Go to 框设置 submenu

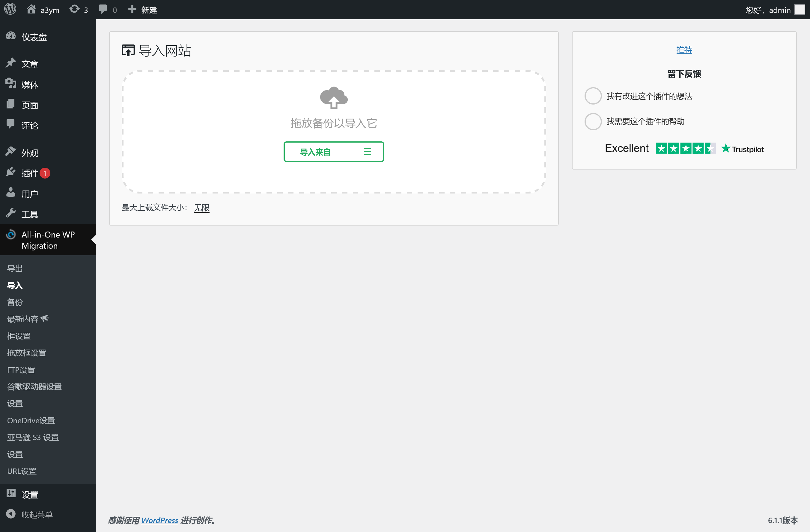point(19,336)
